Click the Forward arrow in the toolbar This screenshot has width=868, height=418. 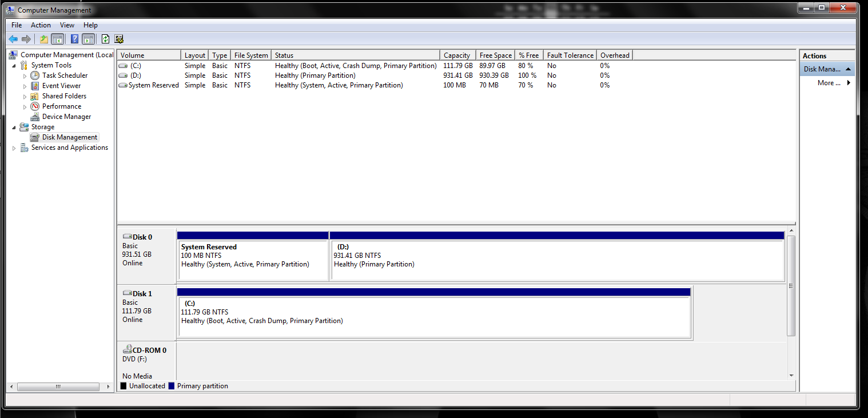(x=26, y=39)
